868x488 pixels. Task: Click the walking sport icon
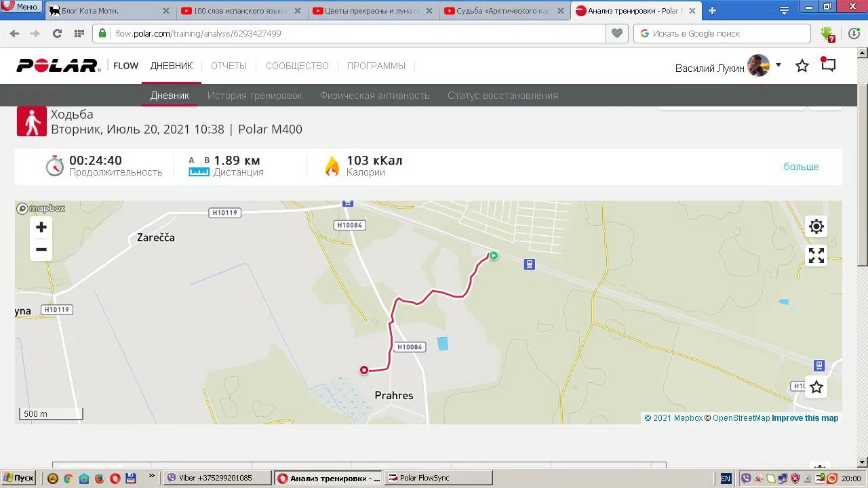(32, 122)
